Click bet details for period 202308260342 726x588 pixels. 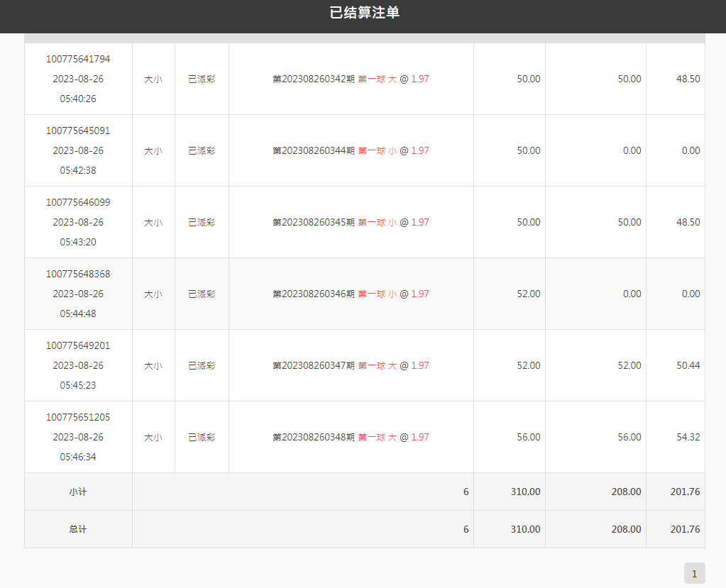pos(351,79)
